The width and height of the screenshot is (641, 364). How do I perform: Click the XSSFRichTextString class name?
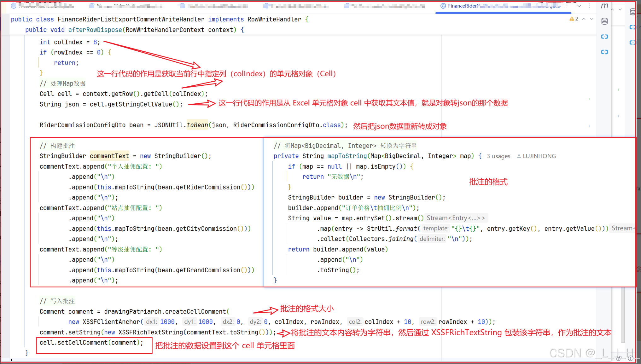pyautogui.click(x=151, y=332)
